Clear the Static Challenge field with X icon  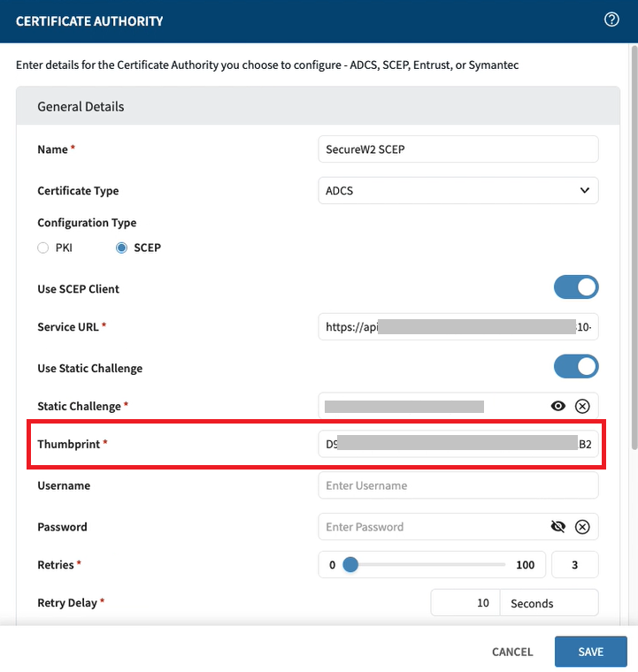coord(582,406)
